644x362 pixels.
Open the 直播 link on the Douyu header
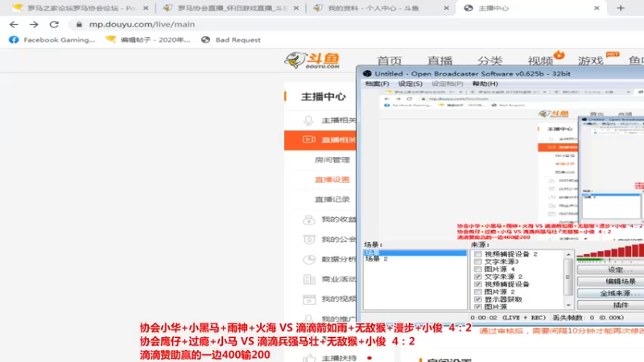[440, 61]
